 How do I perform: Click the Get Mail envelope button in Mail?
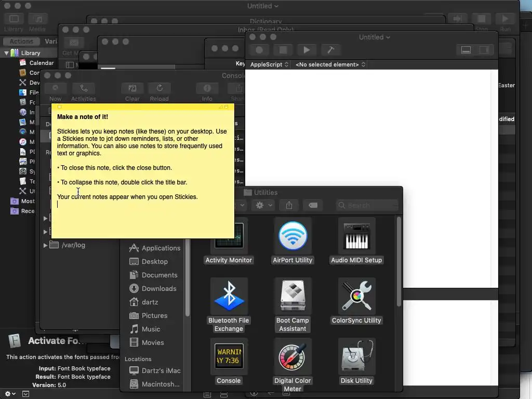pyautogui.click(x=74, y=43)
